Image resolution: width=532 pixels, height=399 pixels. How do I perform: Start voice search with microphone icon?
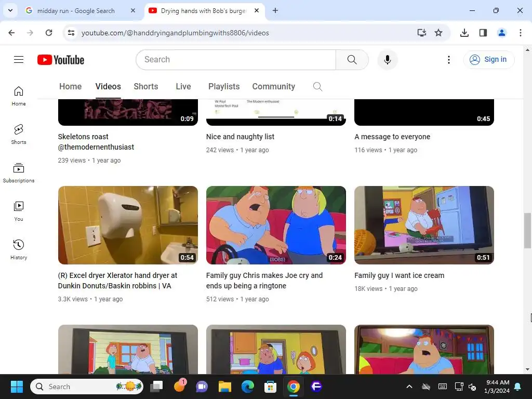pos(387,60)
